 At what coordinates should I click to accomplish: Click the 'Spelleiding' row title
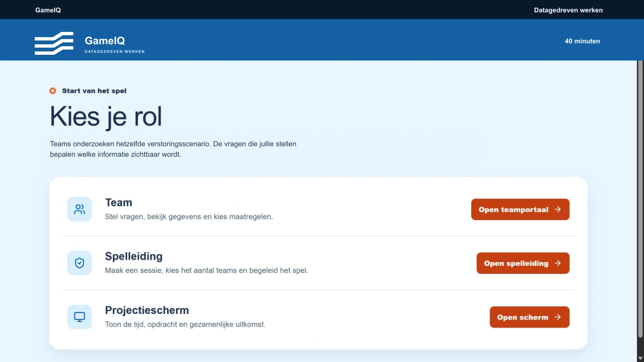tap(134, 256)
